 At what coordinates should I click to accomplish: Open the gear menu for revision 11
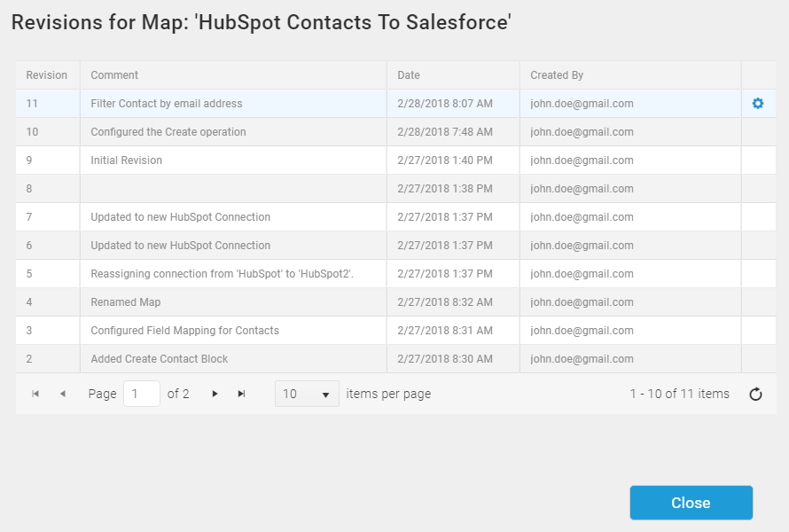[x=758, y=103]
